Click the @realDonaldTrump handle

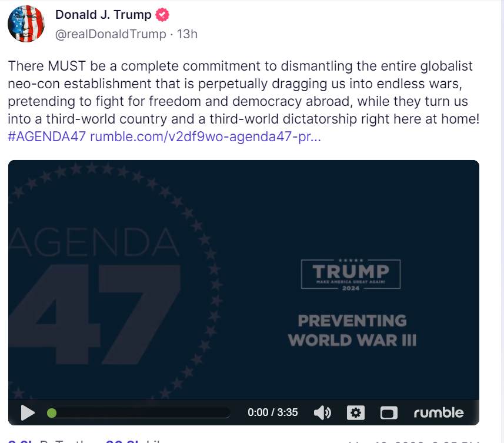pyautogui.click(x=111, y=34)
